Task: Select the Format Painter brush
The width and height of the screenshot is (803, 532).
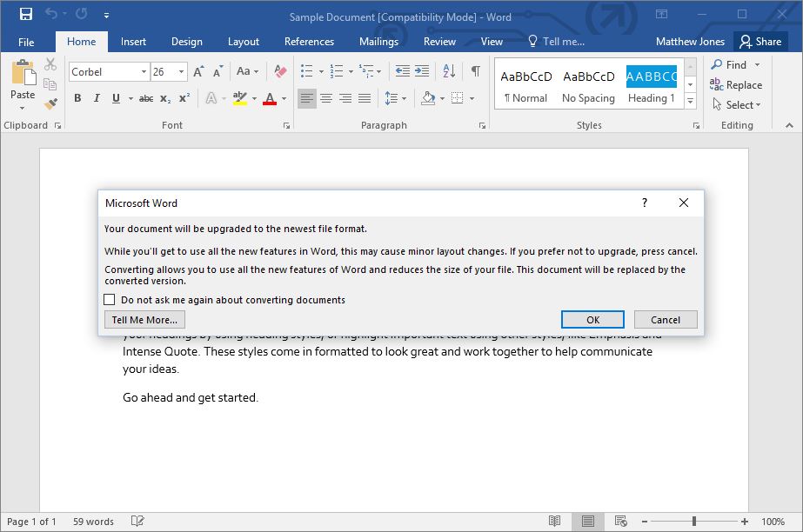Action: tap(50, 104)
